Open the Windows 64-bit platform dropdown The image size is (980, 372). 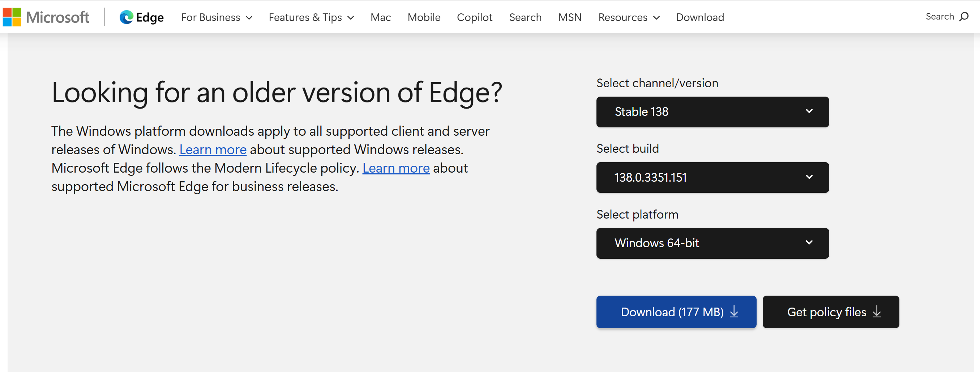pos(712,243)
